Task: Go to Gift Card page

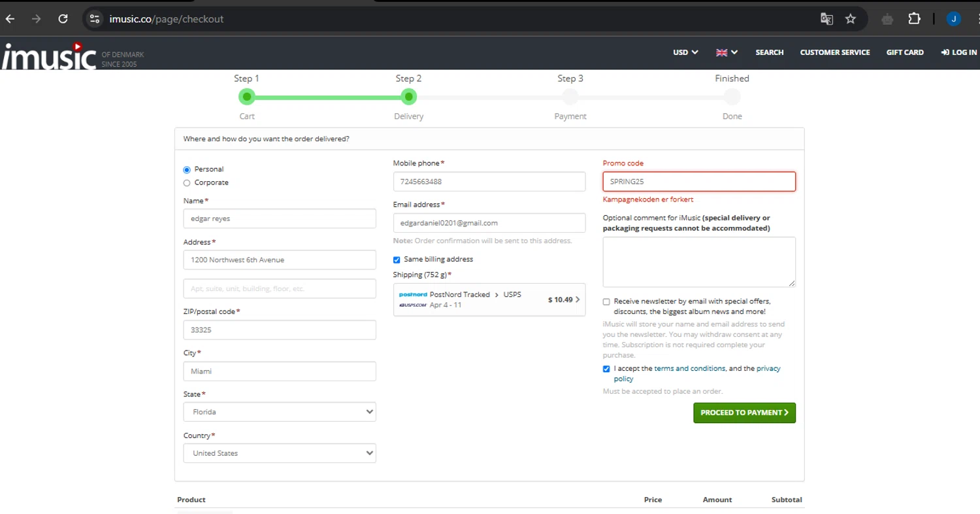Action: click(x=905, y=52)
